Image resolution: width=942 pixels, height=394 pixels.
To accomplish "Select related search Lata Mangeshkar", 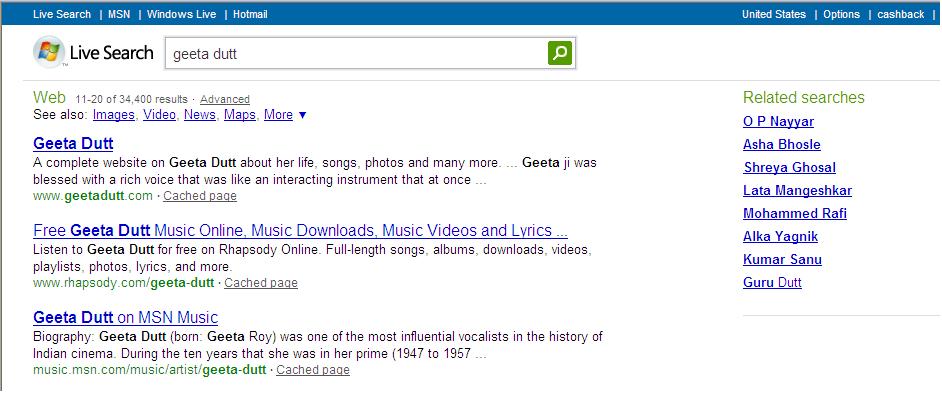I will pyautogui.click(x=797, y=191).
